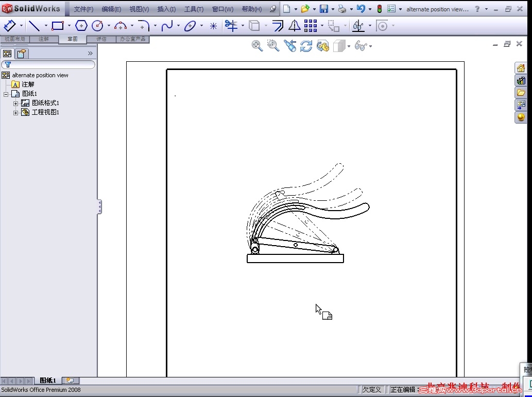Viewport: 532px width, 397px height.
Task: Click the 3D Drawing View icon
Action: pos(323,46)
